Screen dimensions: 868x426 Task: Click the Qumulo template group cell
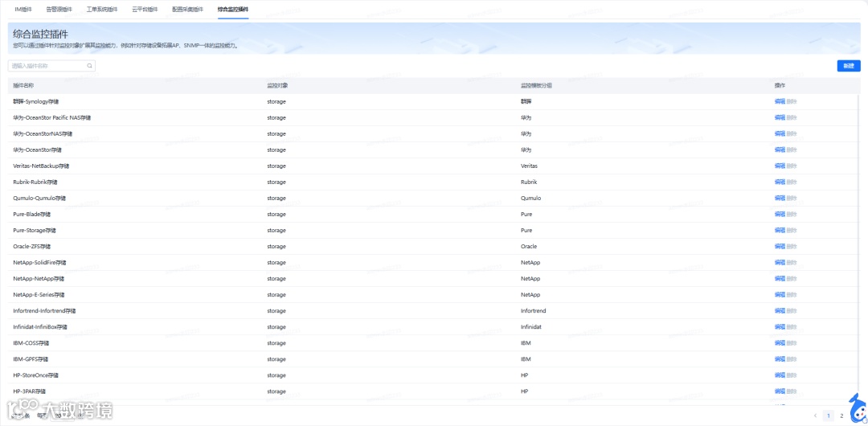coord(531,199)
